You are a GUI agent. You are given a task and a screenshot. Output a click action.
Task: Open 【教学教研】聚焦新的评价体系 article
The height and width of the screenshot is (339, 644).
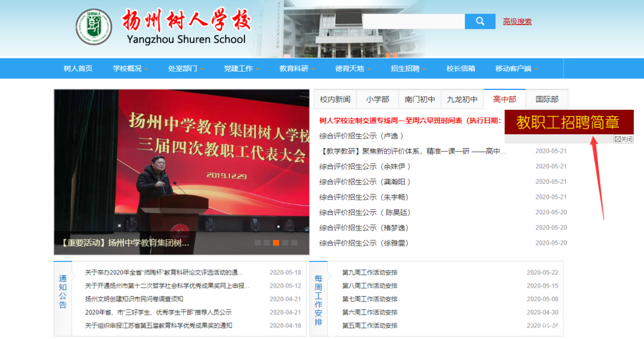tap(413, 151)
